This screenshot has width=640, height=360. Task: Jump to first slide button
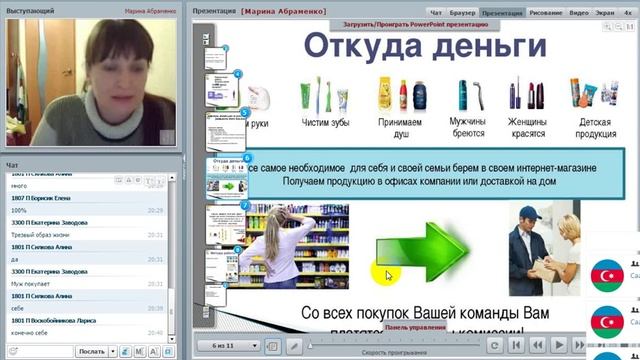coord(516,346)
